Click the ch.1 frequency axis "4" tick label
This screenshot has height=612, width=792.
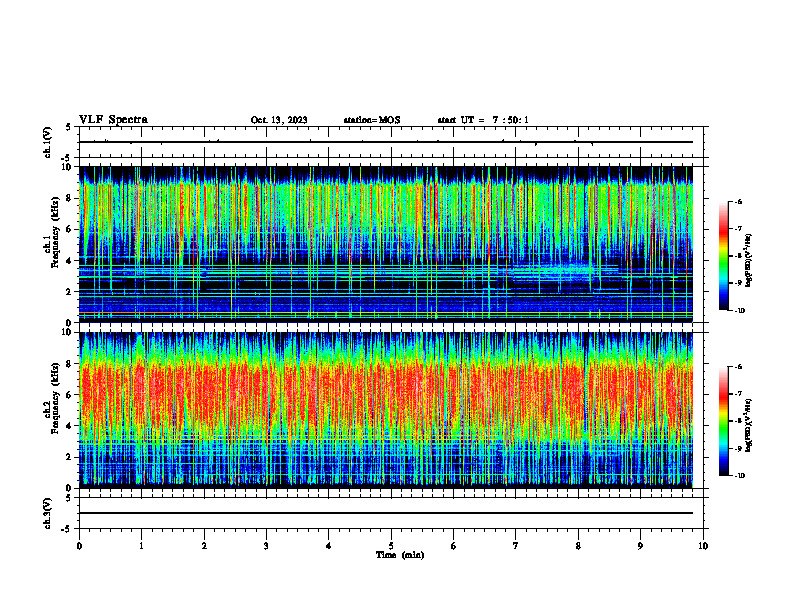click(69, 261)
